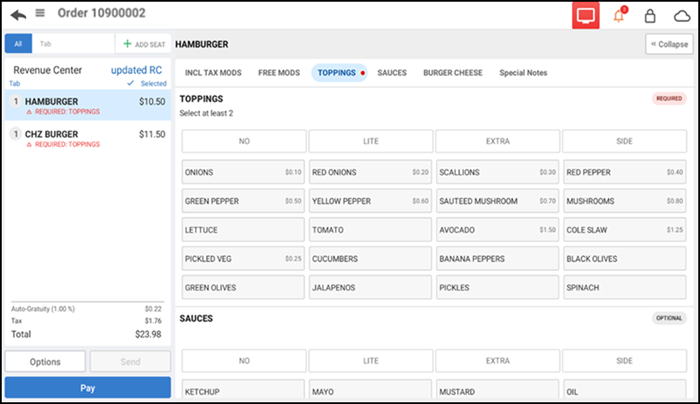Toggle the NO prefix for sauces
The height and width of the screenshot is (404, 700).
(x=244, y=361)
